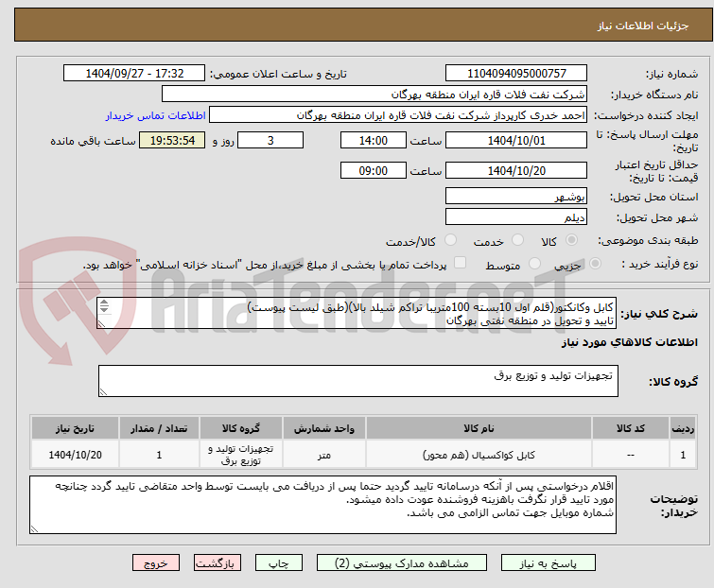This screenshot has height=588, width=714.
Task: Click scroll up arrow in شرح کلی نیاز box
Action: click(104, 303)
